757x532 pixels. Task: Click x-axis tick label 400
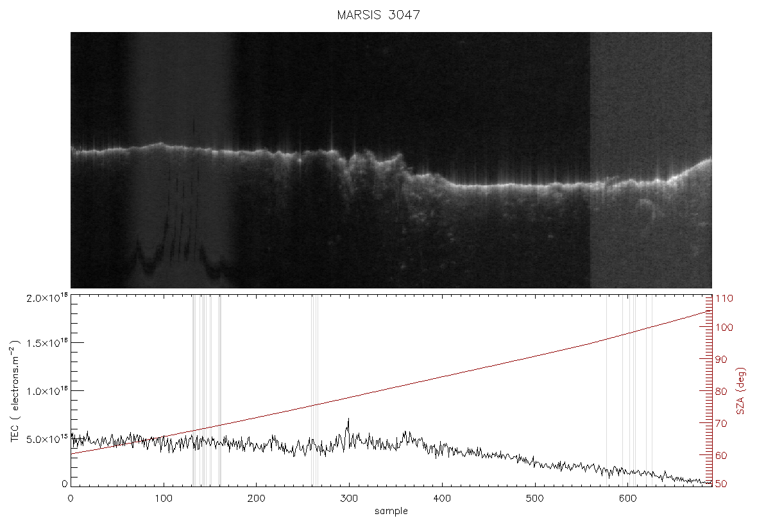[442, 498]
